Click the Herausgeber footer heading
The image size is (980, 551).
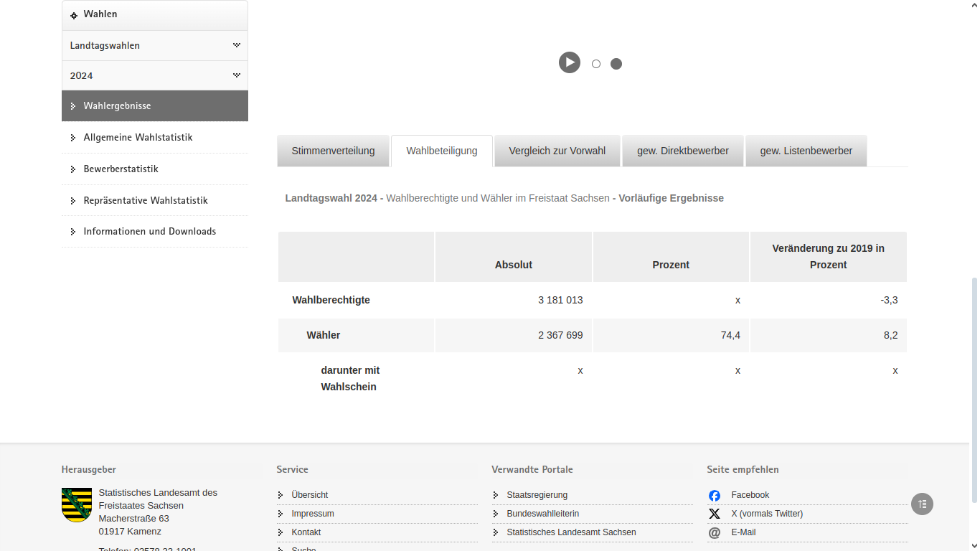click(89, 469)
